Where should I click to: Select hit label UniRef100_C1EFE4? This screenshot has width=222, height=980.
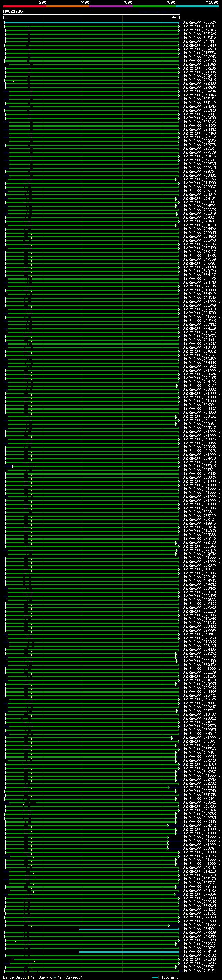click(x=199, y=53)
